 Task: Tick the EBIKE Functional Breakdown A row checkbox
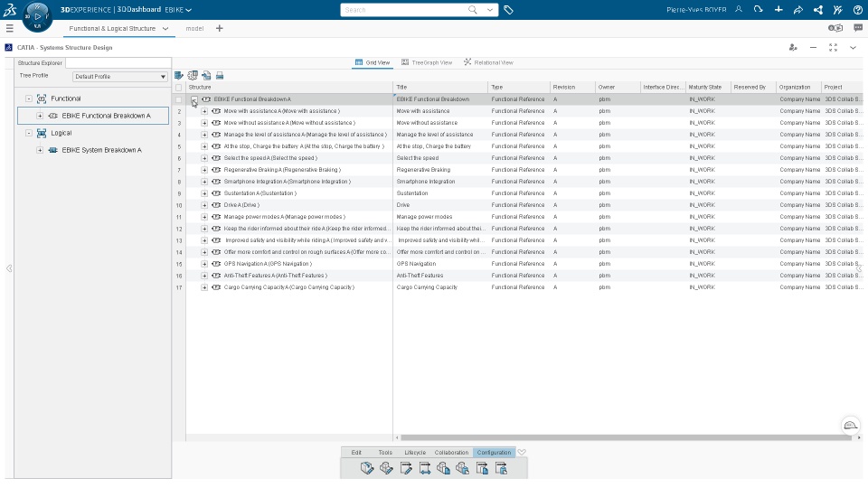[x=178, y=99]
